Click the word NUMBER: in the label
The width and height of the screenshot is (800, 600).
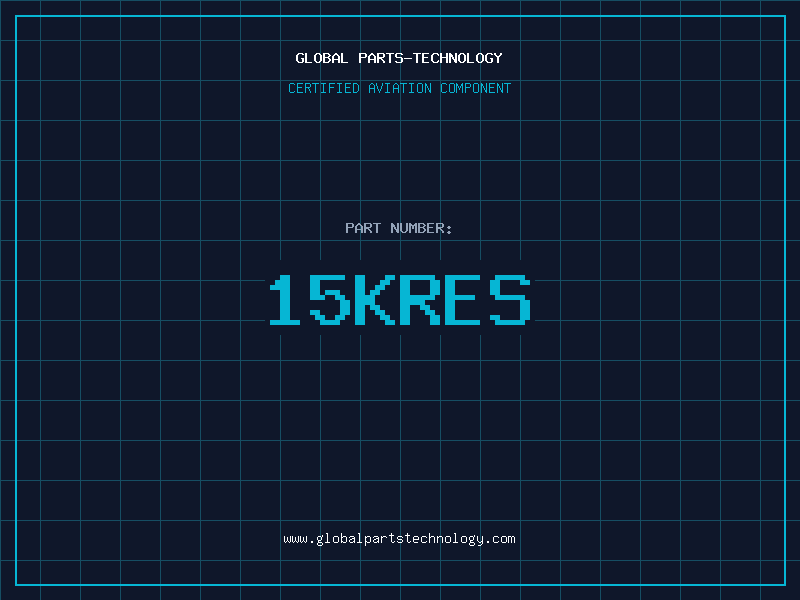tap(421, 228)
